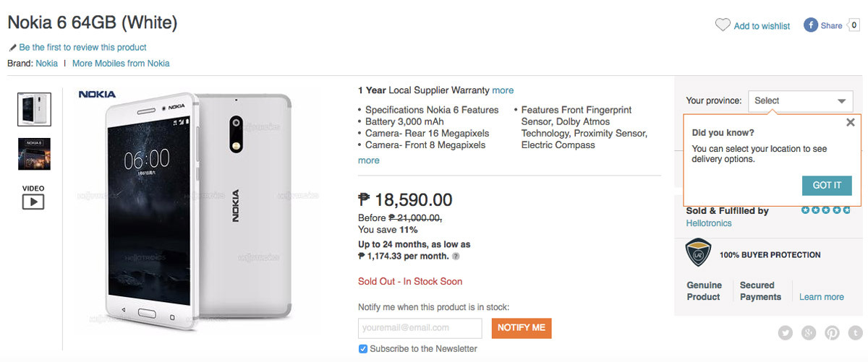Click the email input field
Screen dimensions: 868x362
[x=420, y=328]
